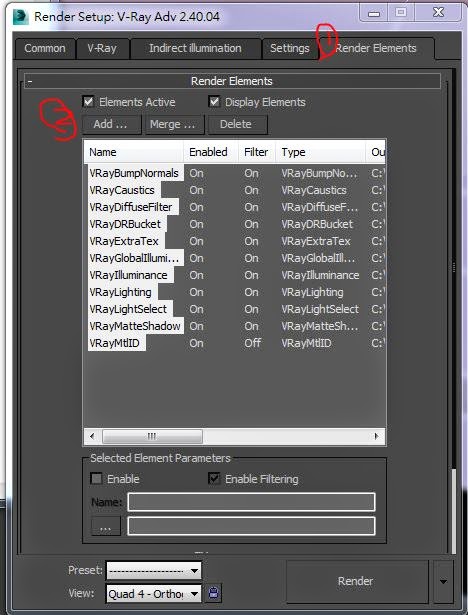Image resolution: width=468 pixels, height=615 pixels.
Task: Select the VRayExtraTex element row
Action: point(235,241)
